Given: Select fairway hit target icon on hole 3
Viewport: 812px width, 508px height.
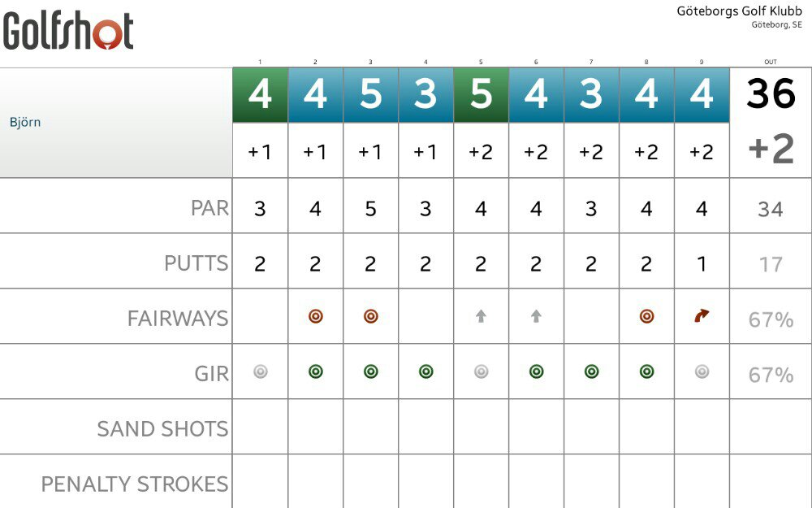Looking at the screenshot, I should point(371,316).
